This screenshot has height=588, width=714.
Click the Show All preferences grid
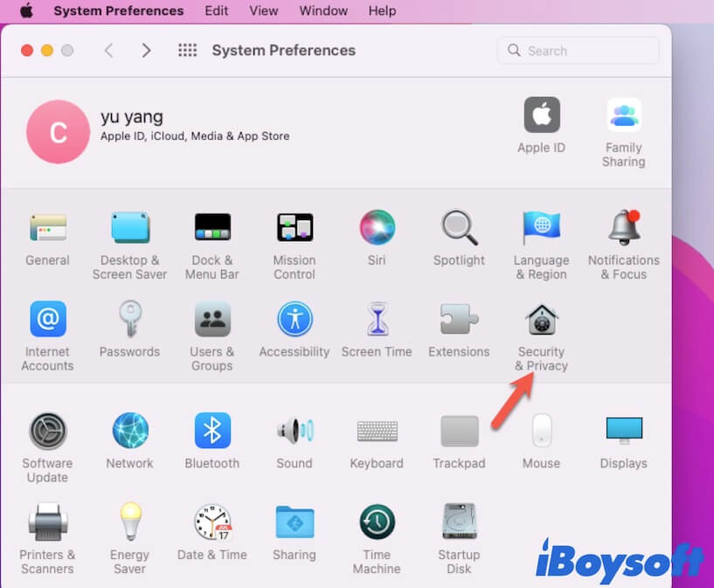point(187,51)
